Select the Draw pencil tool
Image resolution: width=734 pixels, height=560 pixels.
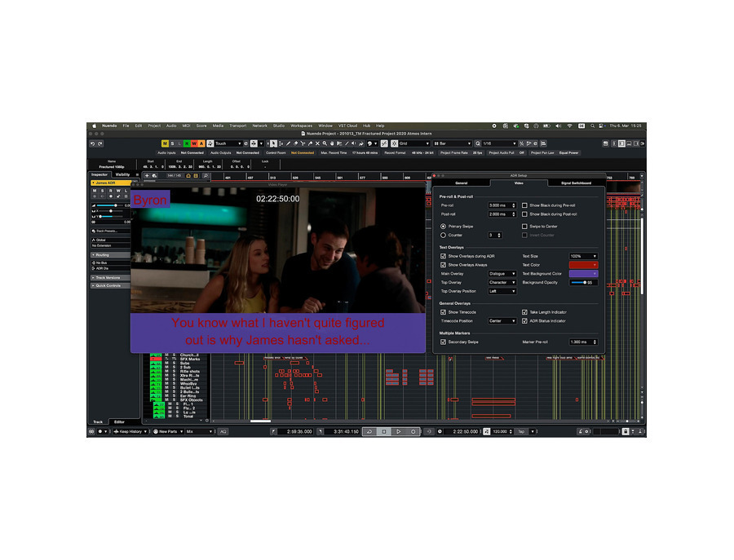point(288,143)
